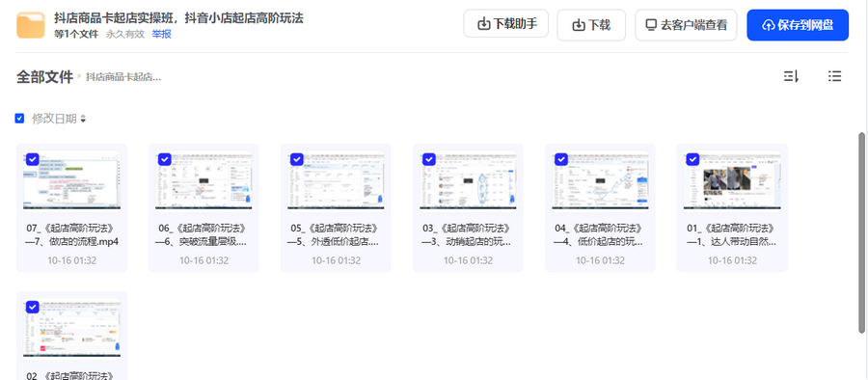Open the 03_动销起店 video thumbnail
This screenshot has height=380, width=868.
point(469,180)
